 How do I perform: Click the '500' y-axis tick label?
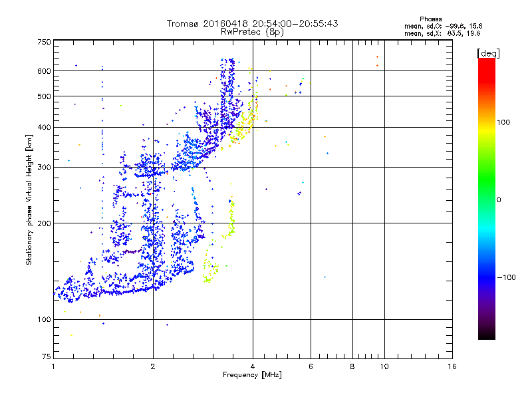44,96
